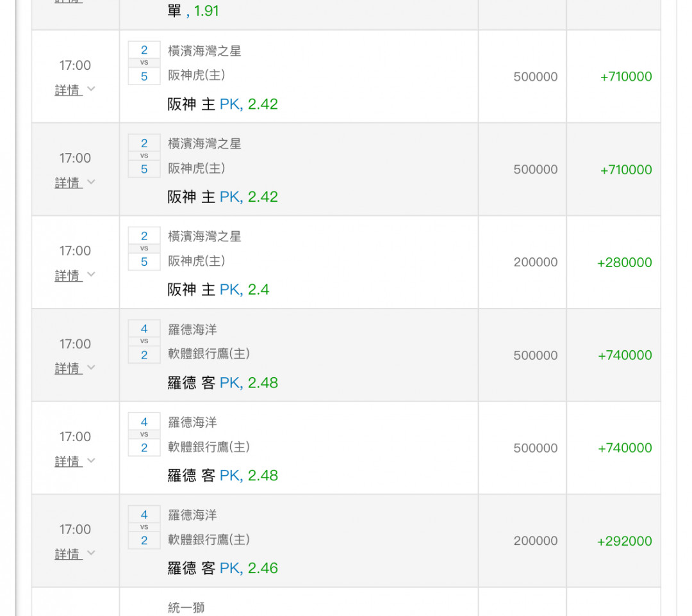Click chevron beside 詳情 in first 阪神 2.42 row
Viewport: 692px width, 616px height.
(x=91, y=89)
